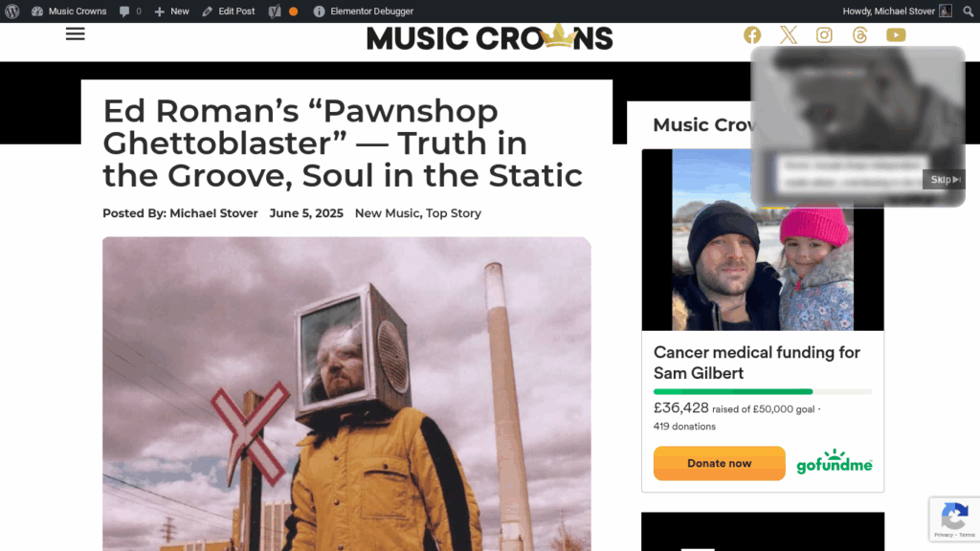Open the YouTube social icon
The height and width of the screenshot is (551, 980).
896,35
